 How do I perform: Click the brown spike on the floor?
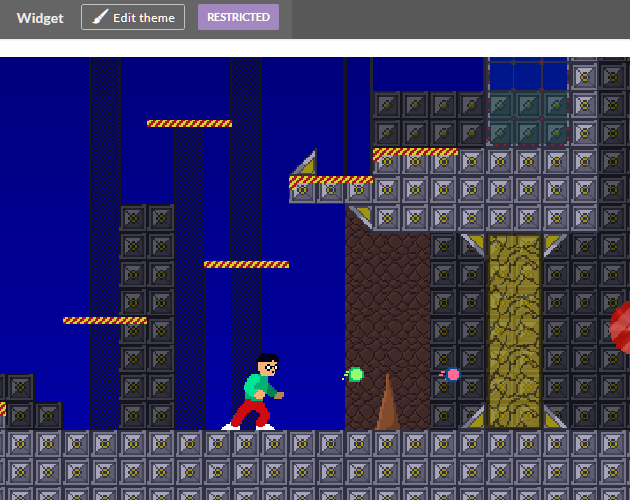387,402
